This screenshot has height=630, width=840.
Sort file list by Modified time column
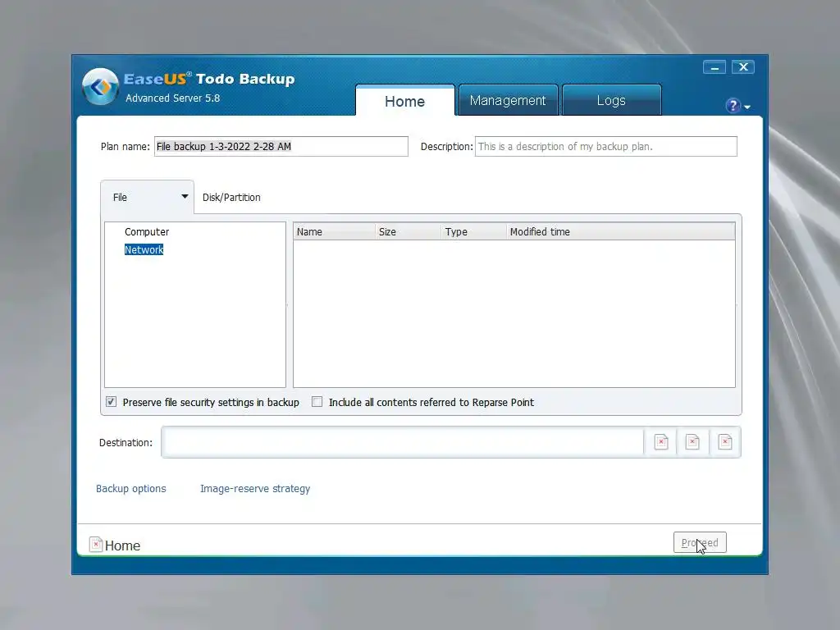[620, 231]
